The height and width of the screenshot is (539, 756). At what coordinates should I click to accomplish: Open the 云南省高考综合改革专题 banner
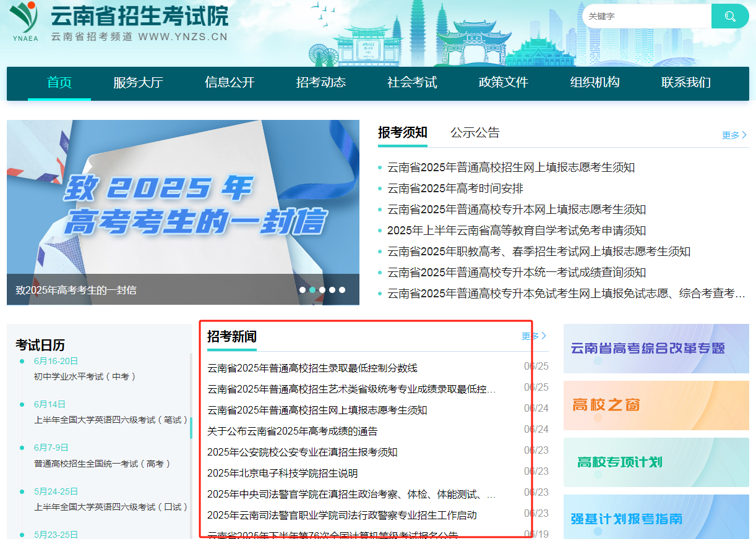click(x=656, y=349)
